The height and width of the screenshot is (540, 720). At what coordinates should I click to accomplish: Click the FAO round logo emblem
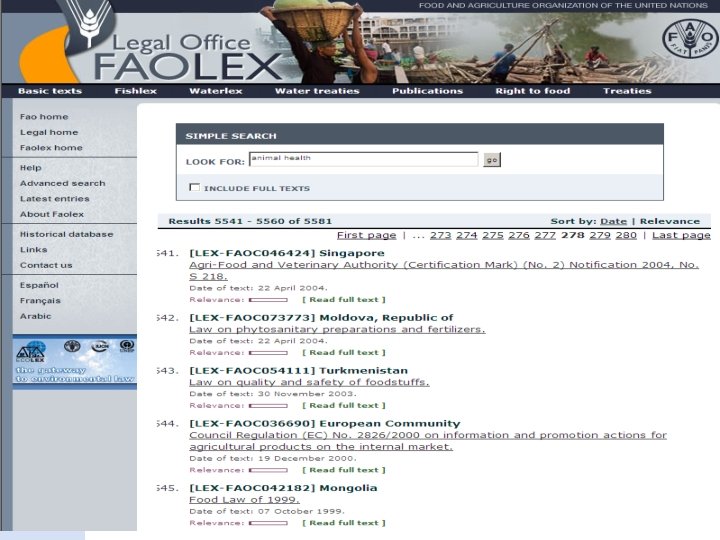(x=690, y=39)
